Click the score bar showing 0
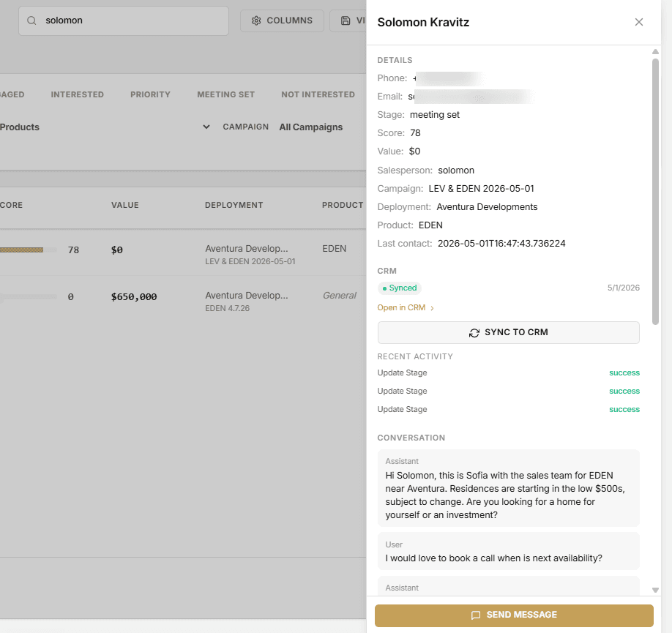 [x=29, y=296]
